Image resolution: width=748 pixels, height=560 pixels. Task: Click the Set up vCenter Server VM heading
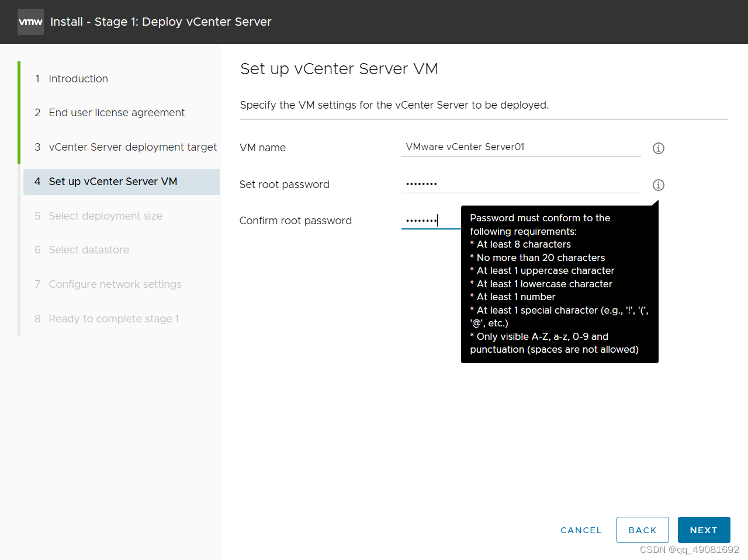[339, 69]
